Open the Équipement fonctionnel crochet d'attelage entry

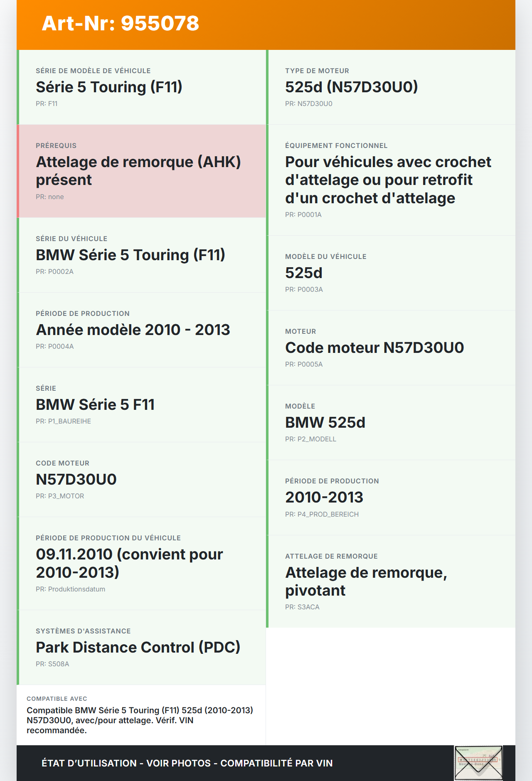click(391, 180)
